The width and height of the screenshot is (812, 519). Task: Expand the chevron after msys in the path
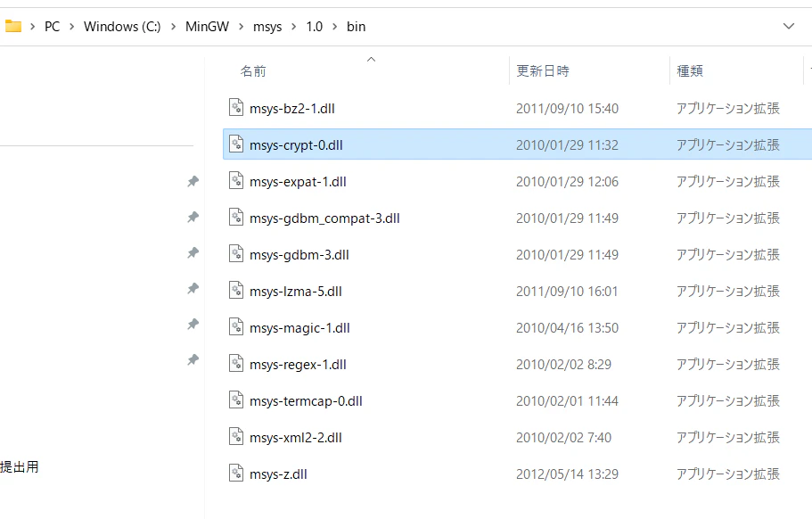point(293,27)
